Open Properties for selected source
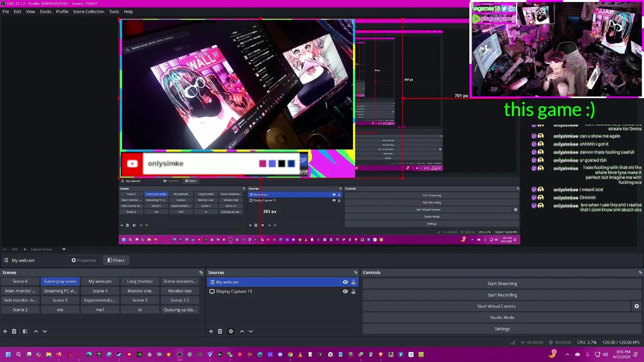Screen dimensions: 644x362 point(84,260)
